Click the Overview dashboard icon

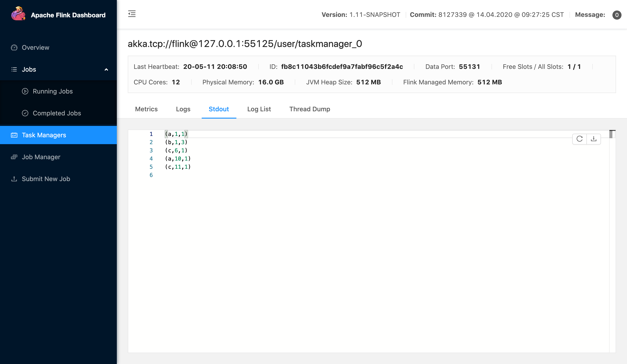point(14,47)
